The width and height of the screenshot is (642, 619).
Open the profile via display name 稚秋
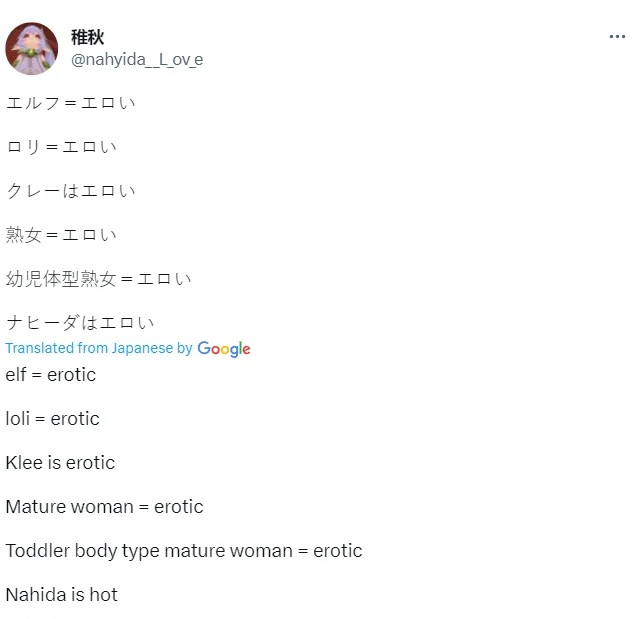(87, 37)
